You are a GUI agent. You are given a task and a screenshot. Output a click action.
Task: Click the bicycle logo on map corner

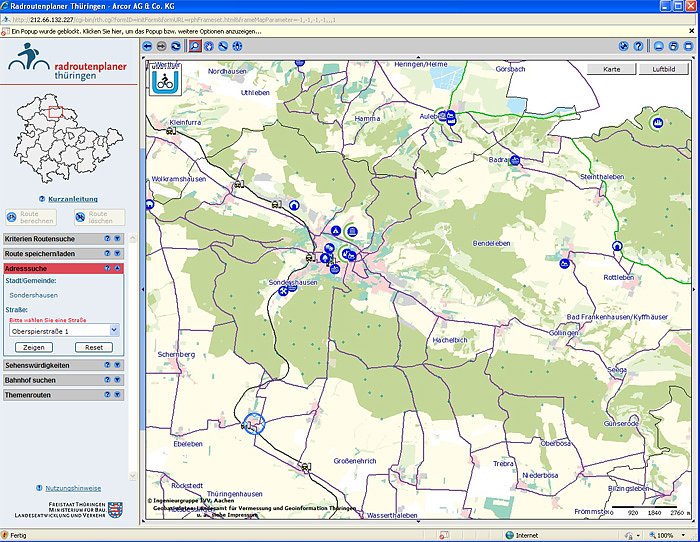point(161,79)
